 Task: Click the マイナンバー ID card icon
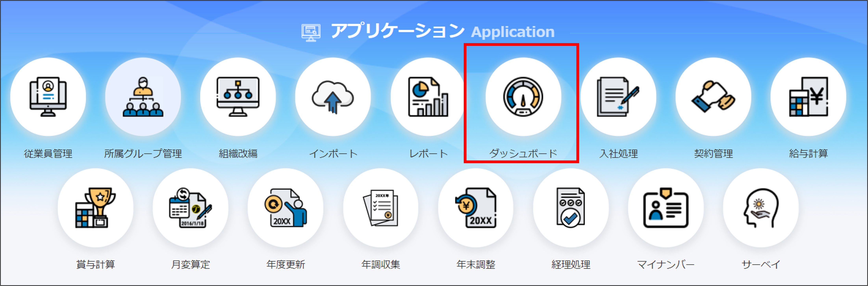666,208
